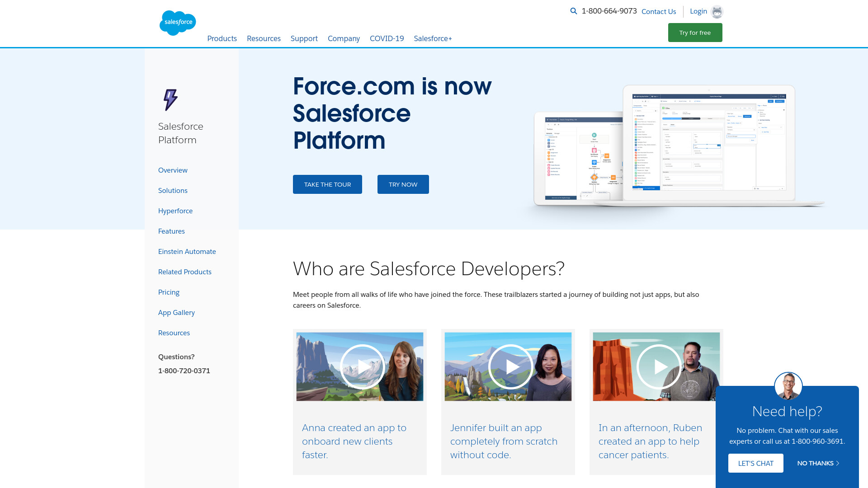Click the Astro avatar icon beside Login

pos(717,12)
